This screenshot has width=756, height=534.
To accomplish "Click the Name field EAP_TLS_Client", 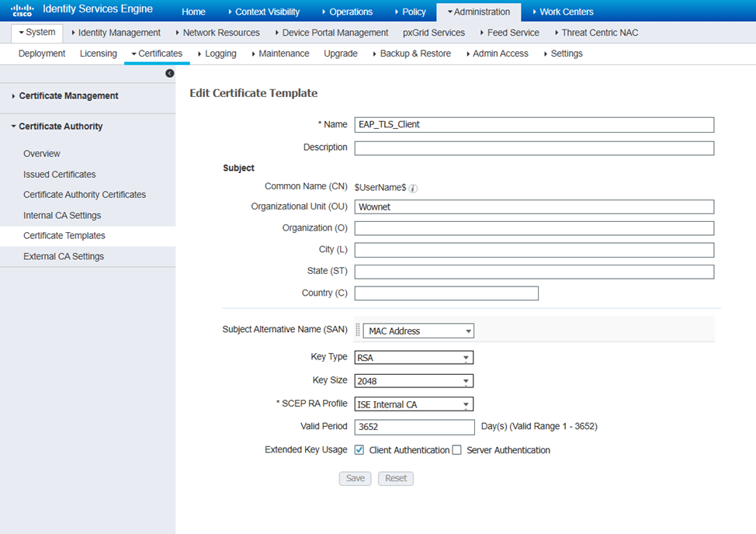I will (534, 125).
